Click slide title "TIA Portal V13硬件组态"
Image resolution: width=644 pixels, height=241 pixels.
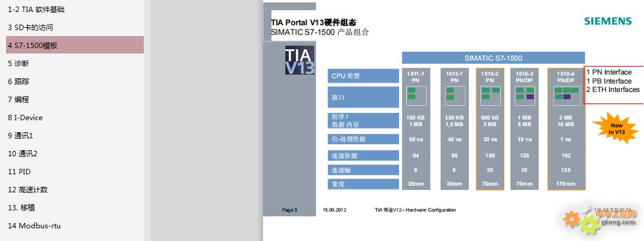314,23
